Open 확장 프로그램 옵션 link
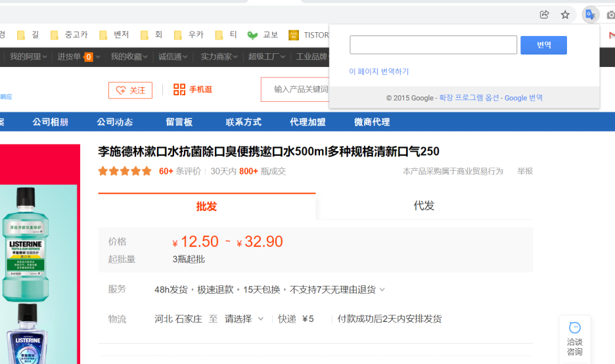This screenshot has height=364, width=615. [468, 98]
